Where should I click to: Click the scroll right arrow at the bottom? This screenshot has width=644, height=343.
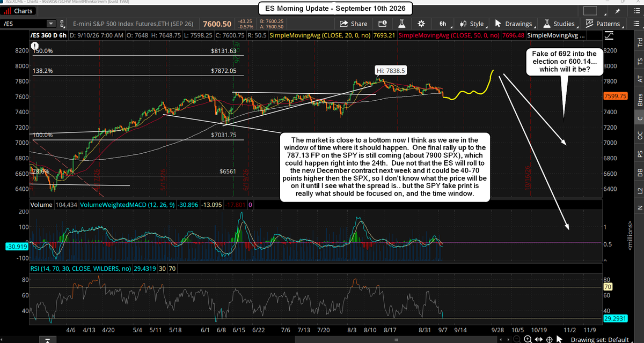[507, 339]
